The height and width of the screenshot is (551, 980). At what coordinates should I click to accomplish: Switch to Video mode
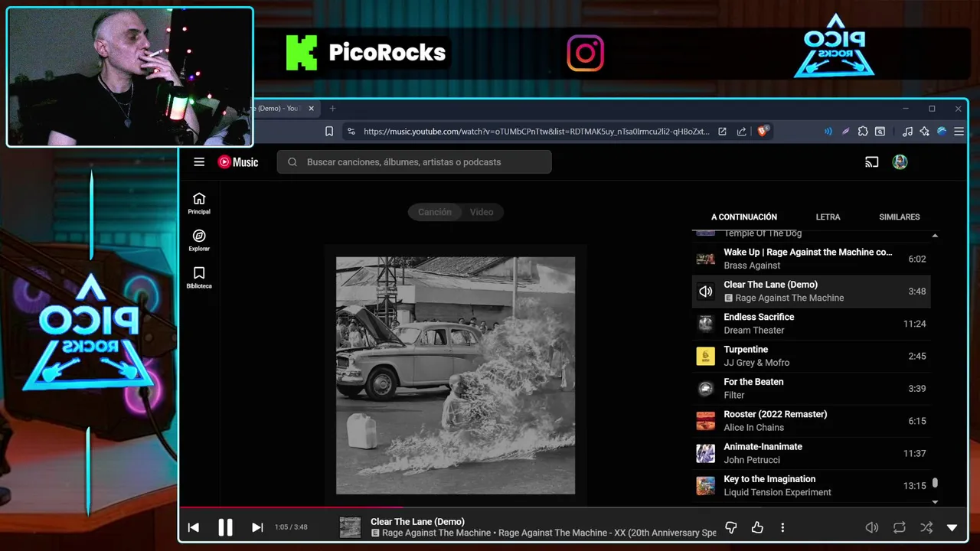click(x=482, y=212)
